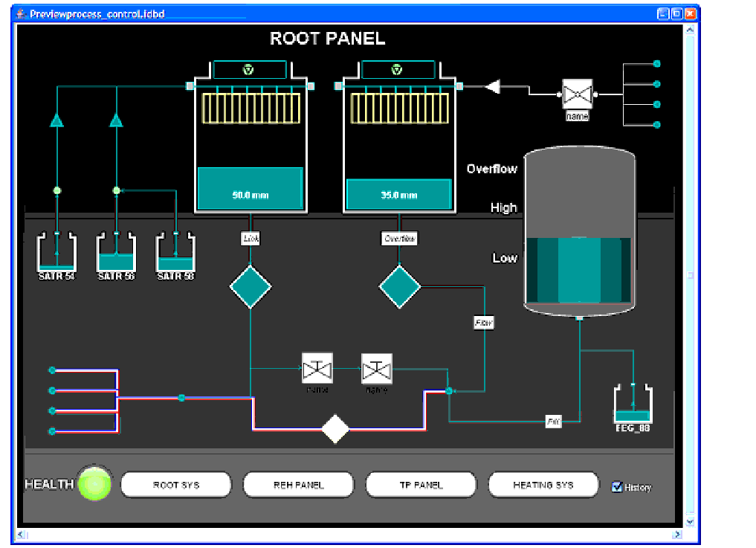The width and height of the screenshot is (756, 548).
Task: Click the left valve of the middle valve pair
Action: tap(317, 368)
